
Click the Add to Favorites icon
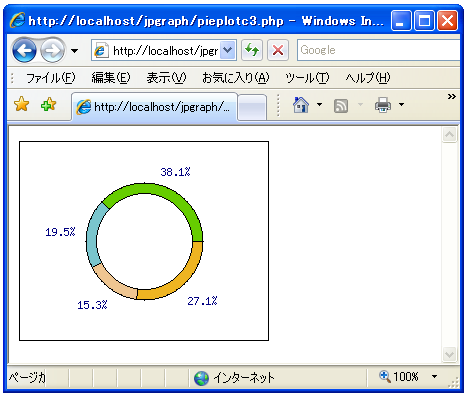point(49,104)
